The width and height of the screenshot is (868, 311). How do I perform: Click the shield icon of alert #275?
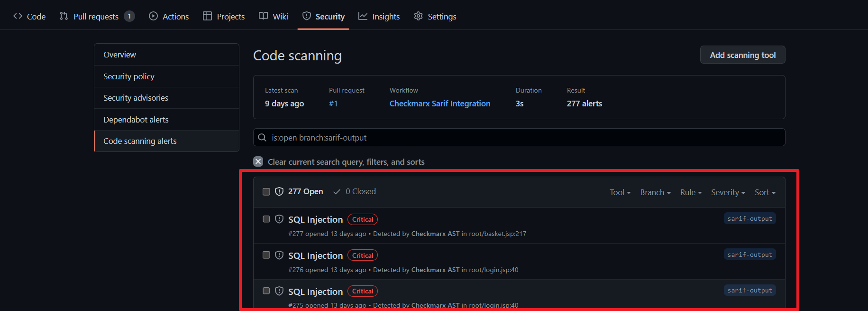point(279,291)
